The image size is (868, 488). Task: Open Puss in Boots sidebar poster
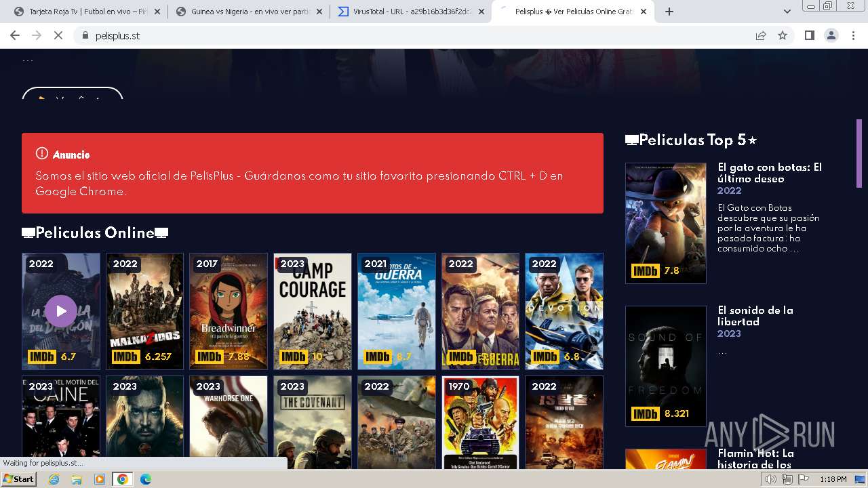[666, 223]
